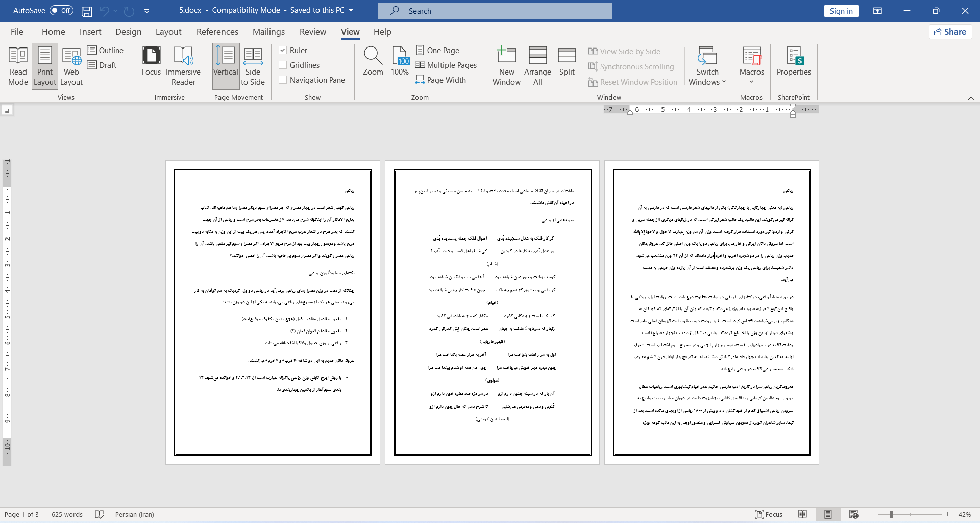Open the File tab
The image size is (980, 523).
(17, 32)
